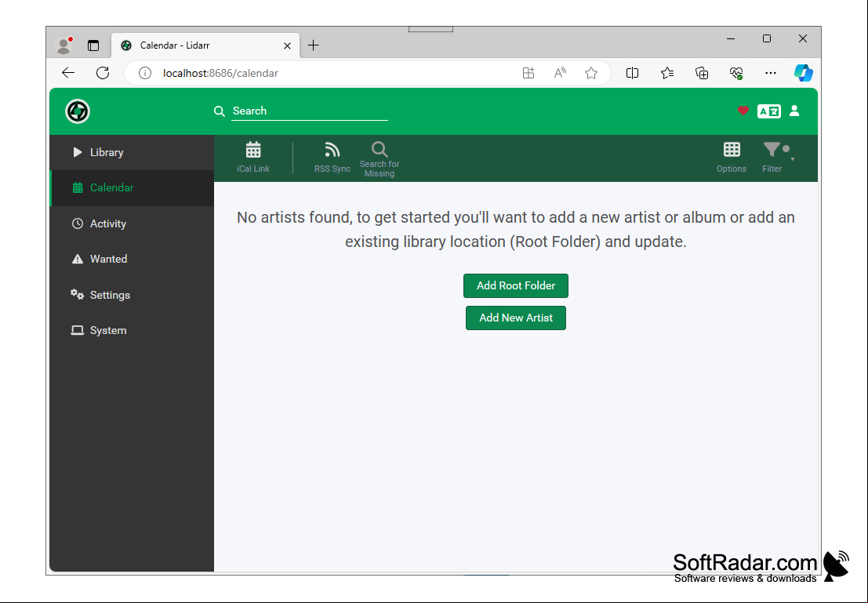
Task: Click the browser profile avatar icon
Action: click(x=64, y=45)
